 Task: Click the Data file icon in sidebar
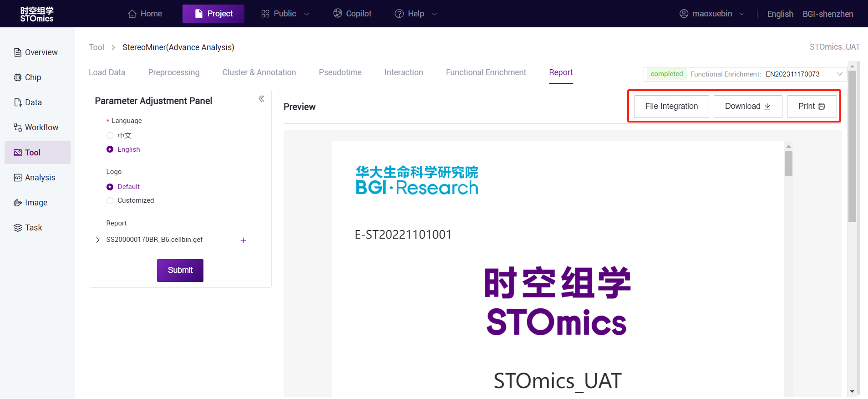(x=18, y=102)
